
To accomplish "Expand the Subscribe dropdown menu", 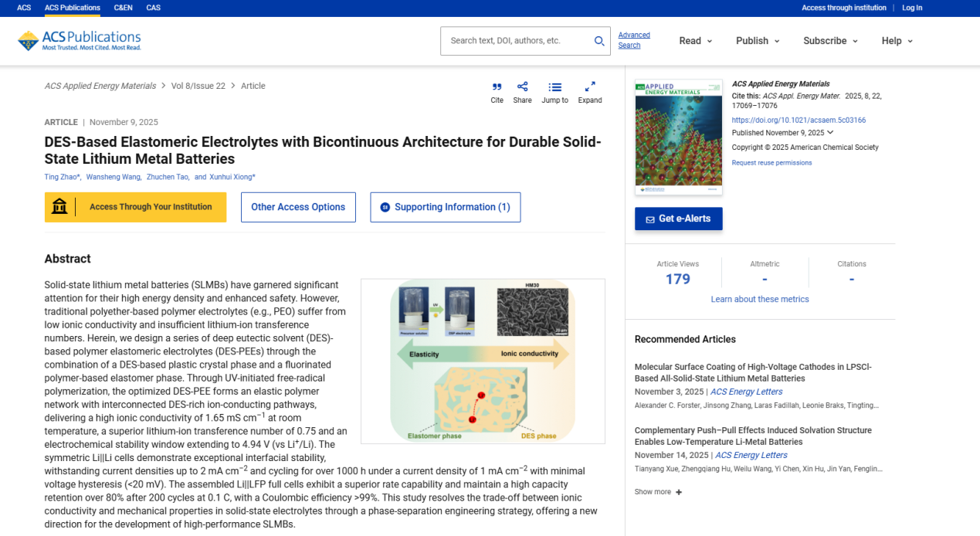I will coord(830,41).
